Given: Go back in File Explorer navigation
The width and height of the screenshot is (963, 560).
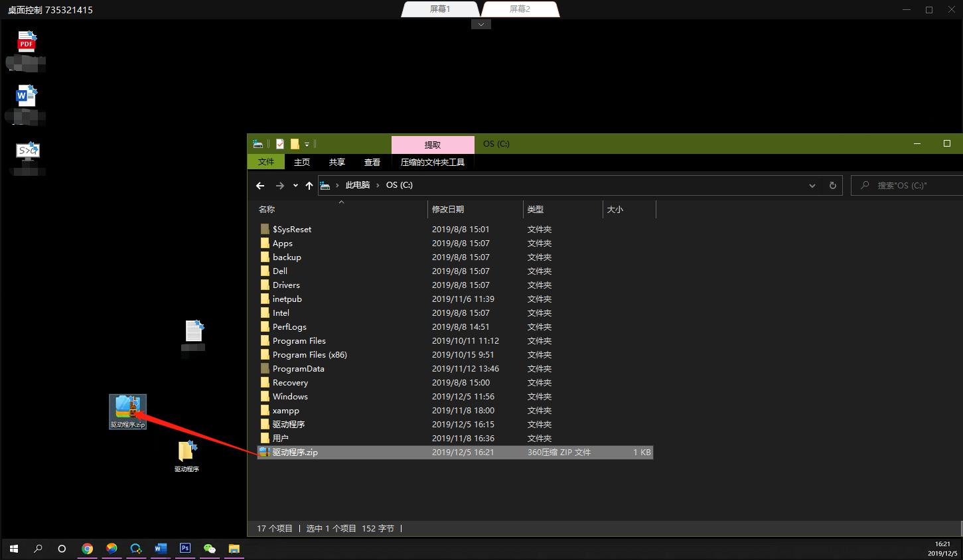Looking at the screenshot, I should pos(260,186).
